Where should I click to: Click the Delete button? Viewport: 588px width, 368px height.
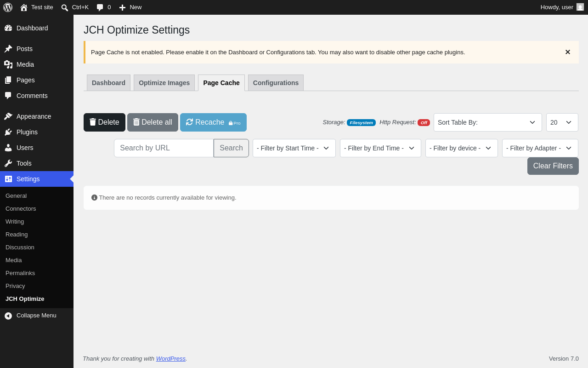coord(104,122)
